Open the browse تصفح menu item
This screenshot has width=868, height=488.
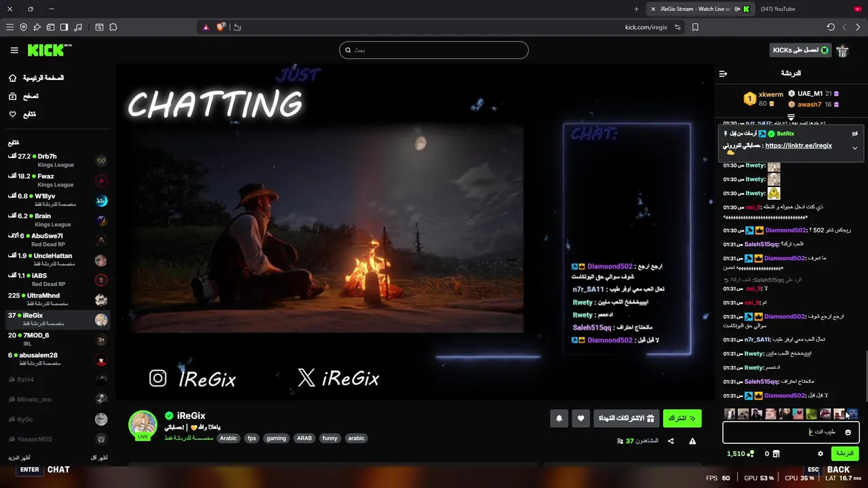24,96
